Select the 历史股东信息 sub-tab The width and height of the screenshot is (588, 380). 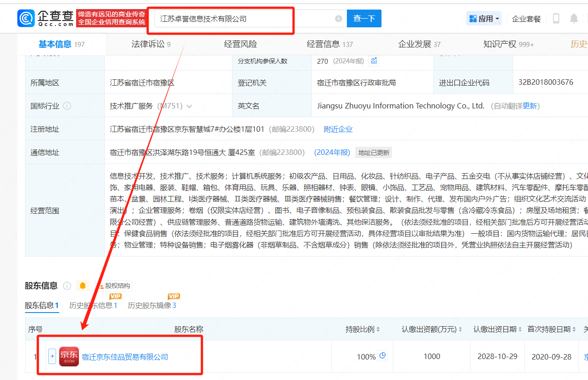point(93,305)
